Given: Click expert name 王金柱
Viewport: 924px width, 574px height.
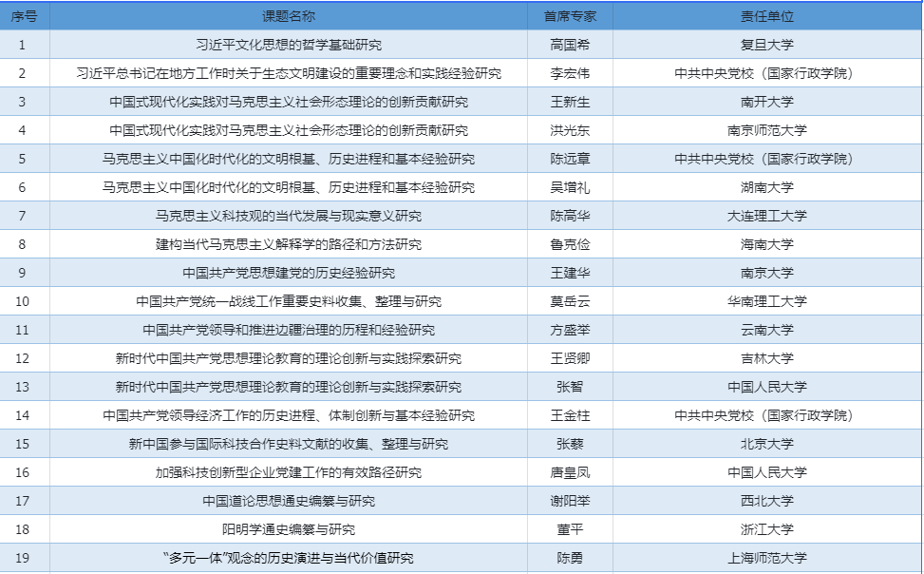Looking at the screenshot, I should click(570, 415).
